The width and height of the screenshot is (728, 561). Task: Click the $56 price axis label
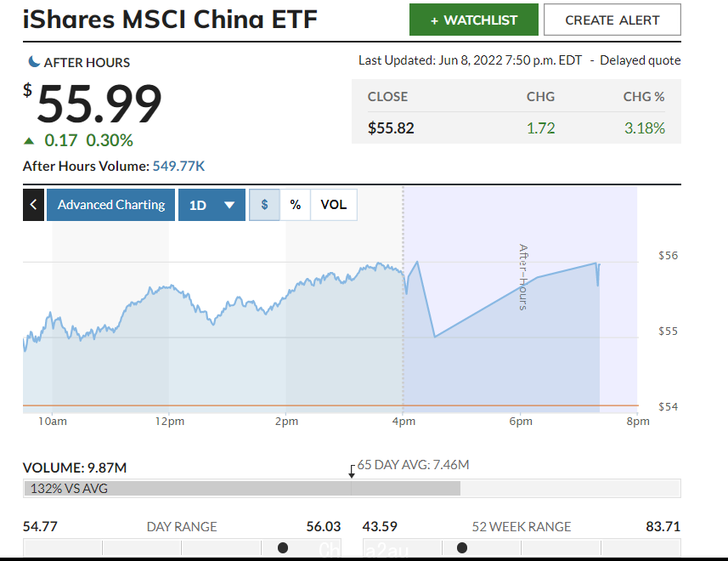click(x=668, y=255)
